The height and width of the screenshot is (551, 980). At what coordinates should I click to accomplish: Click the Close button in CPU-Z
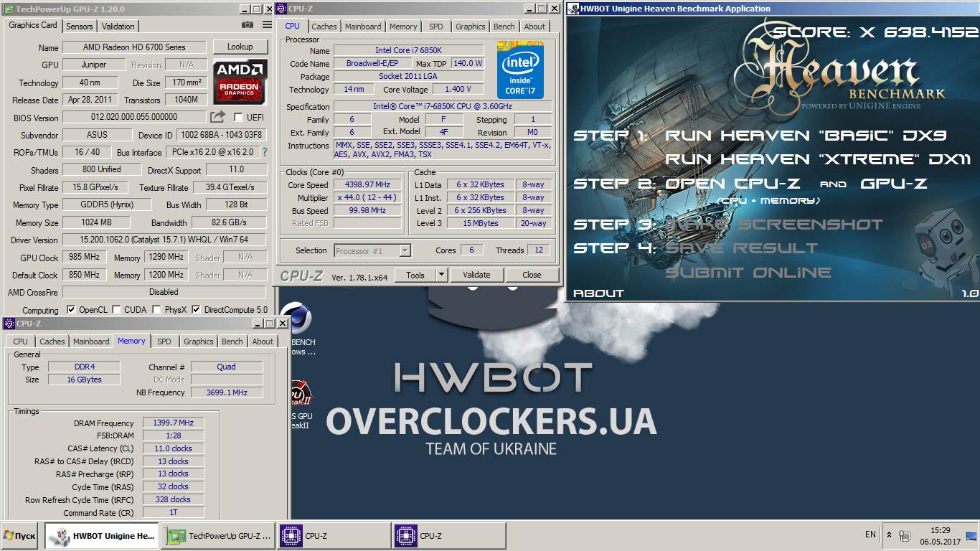click(532, 275)
